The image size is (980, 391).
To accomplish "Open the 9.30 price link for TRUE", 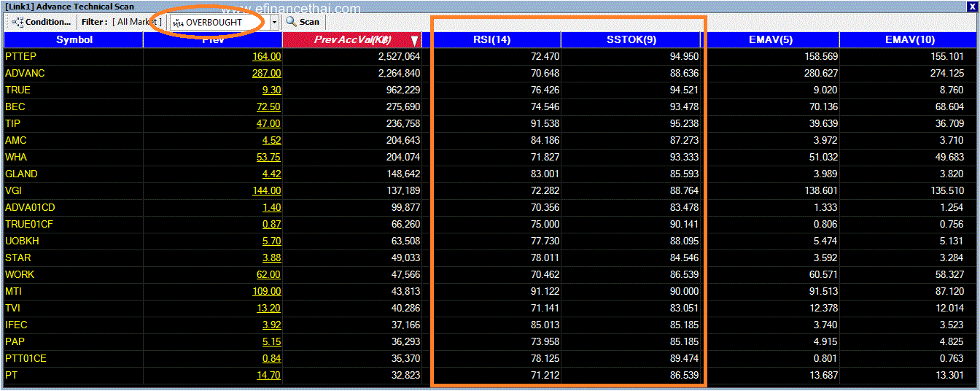I will point(272,90).
